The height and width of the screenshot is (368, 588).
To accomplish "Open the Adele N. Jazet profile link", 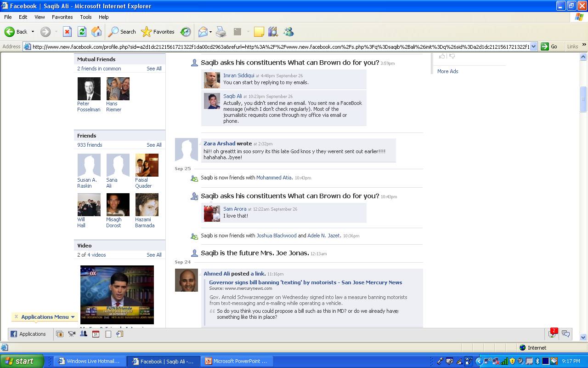I will click(323, 236).
